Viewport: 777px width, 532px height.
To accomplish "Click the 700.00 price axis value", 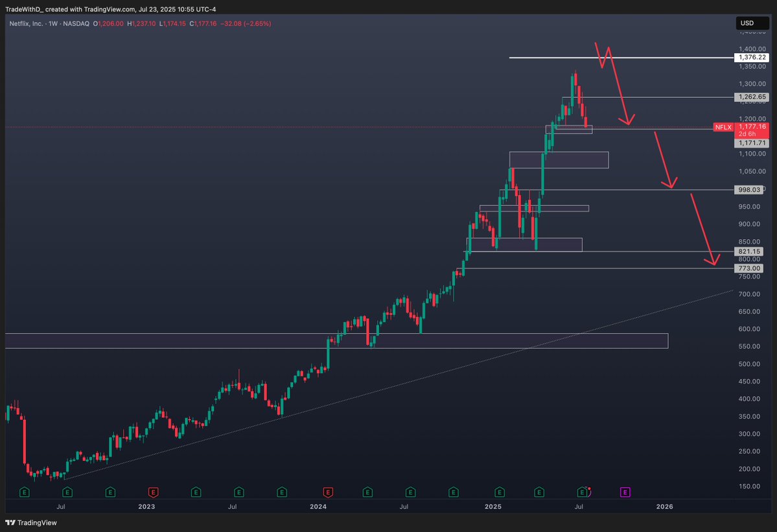I will (x=748, y=294).
